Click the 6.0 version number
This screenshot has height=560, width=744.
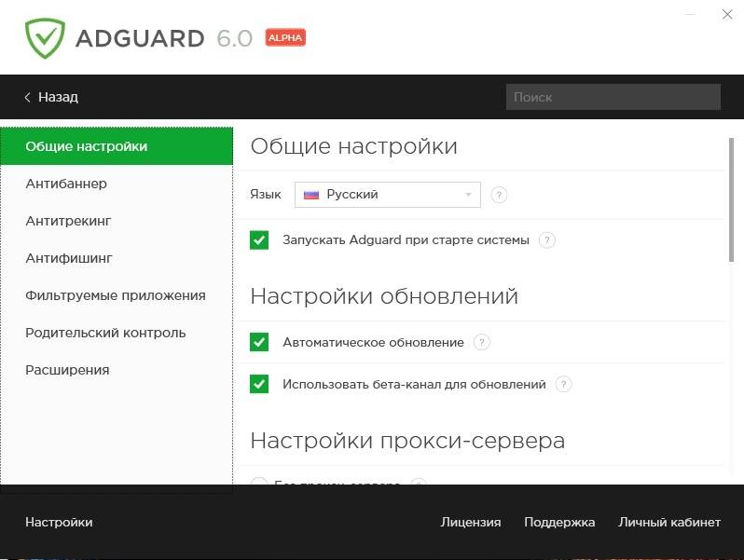pos(234,38)
